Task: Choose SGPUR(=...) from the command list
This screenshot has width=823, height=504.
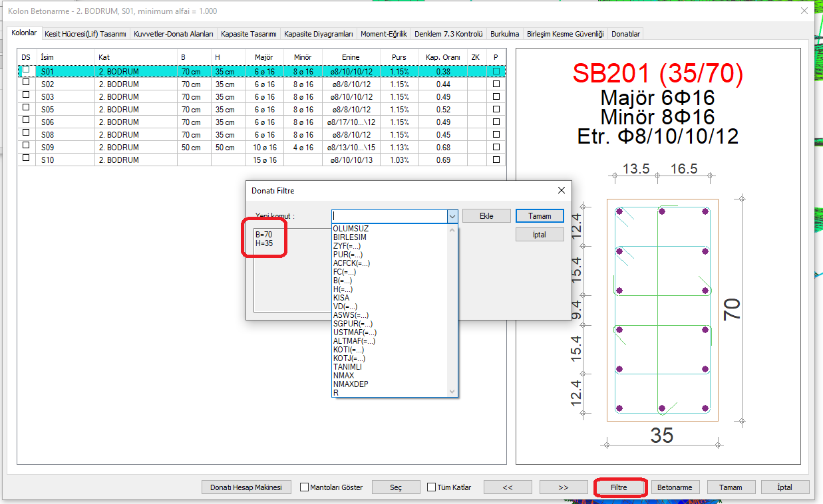Action: 353,324
